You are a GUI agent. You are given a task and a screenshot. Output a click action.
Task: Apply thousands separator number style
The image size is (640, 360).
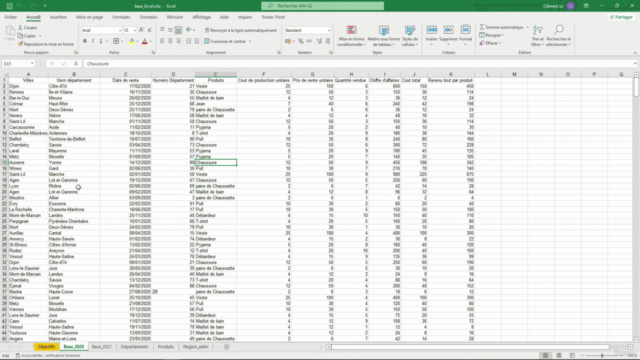[x=309, y=41]
